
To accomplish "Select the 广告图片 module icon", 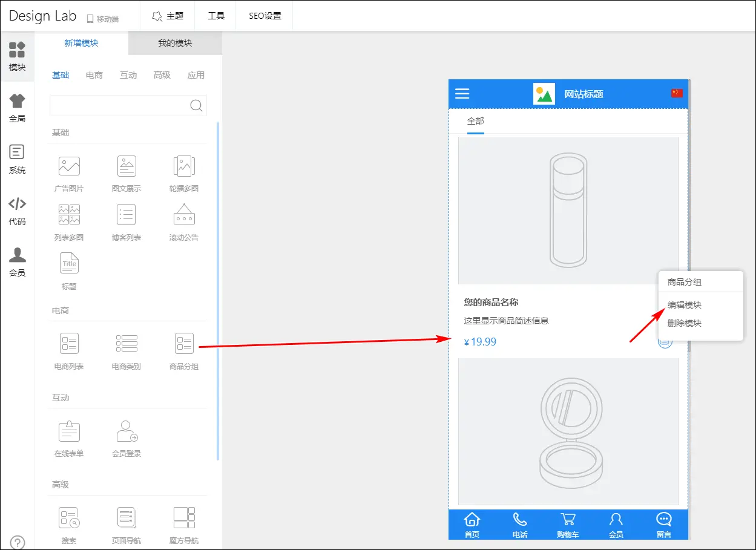I will coord(69,167).
